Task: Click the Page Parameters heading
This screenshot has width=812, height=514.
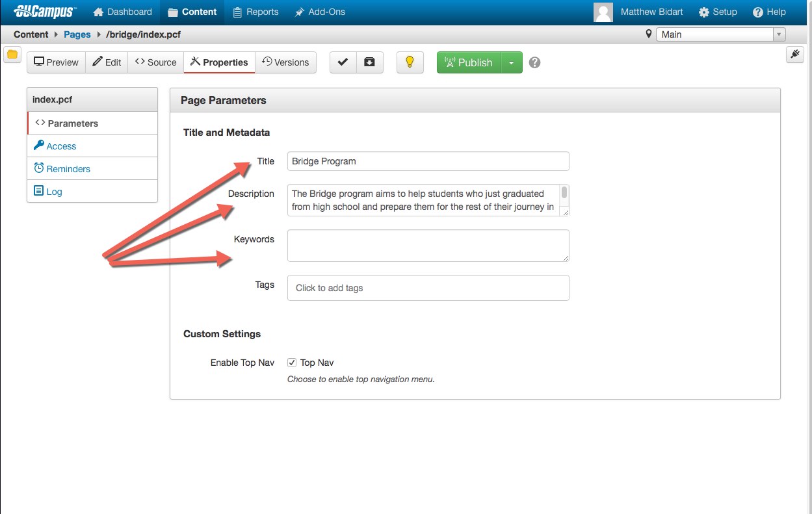Action: (x=224, y=100)
